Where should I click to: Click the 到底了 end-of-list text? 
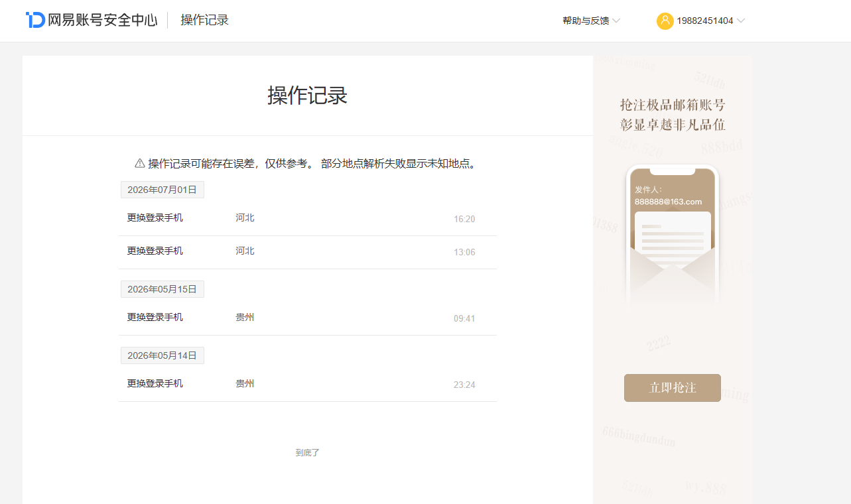tap(308, 452)
